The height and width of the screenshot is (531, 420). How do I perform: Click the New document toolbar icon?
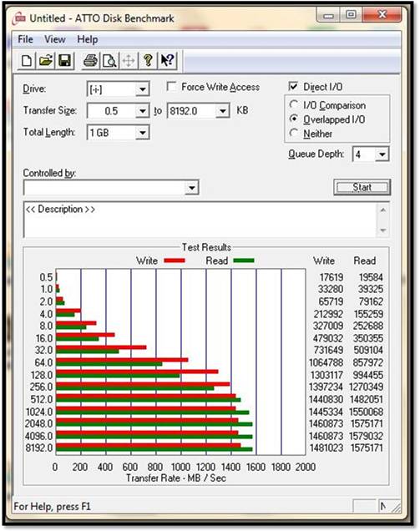click(27, 61)
